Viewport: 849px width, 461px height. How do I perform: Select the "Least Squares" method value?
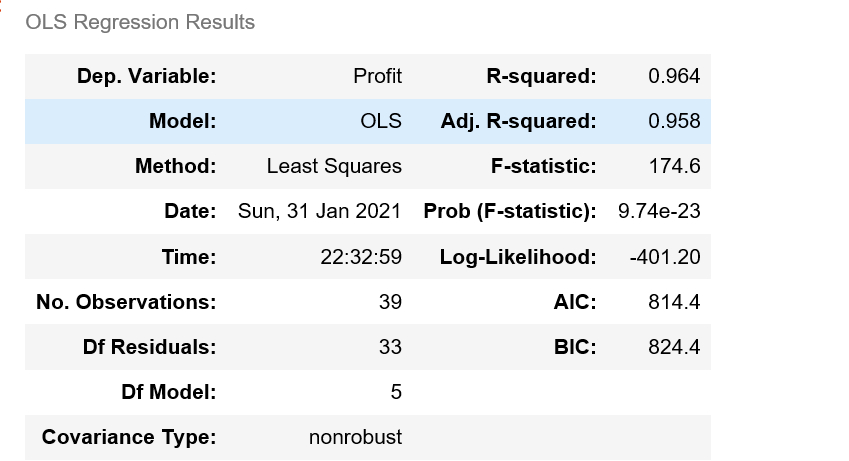click(334, 167)
